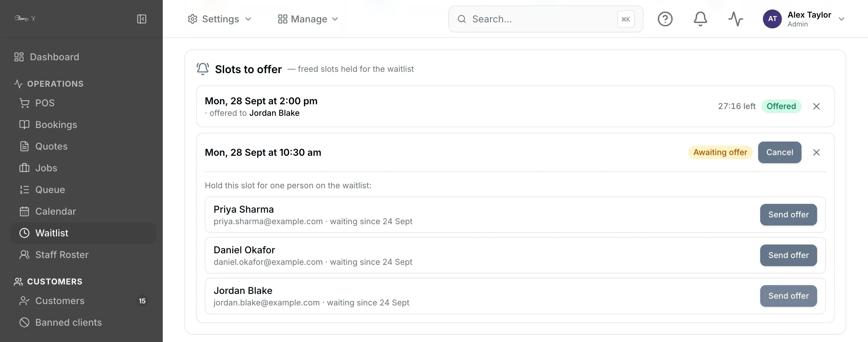Dismiss the 2:00 pm offered slot
This screenshot has height=342, width=868.
coord(816,106)
